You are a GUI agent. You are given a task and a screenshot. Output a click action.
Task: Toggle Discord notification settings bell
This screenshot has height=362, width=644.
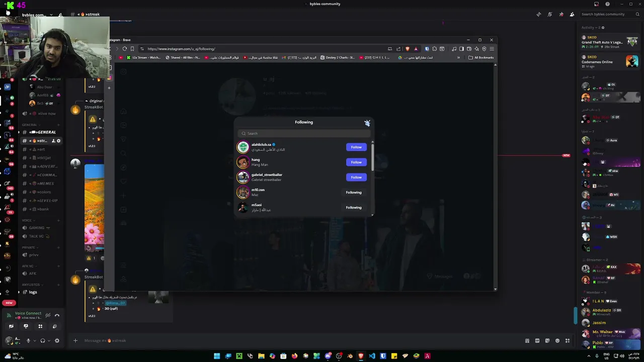(550, 14)
